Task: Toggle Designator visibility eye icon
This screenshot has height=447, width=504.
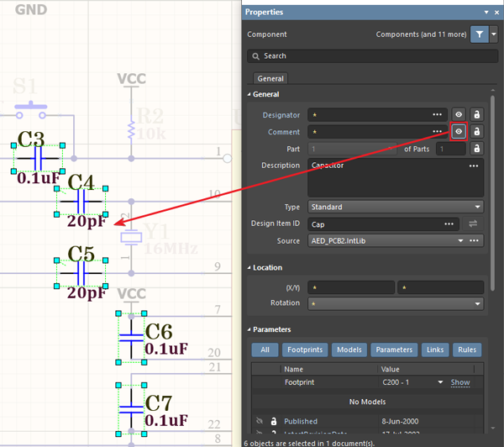Action: coord(459,114)
